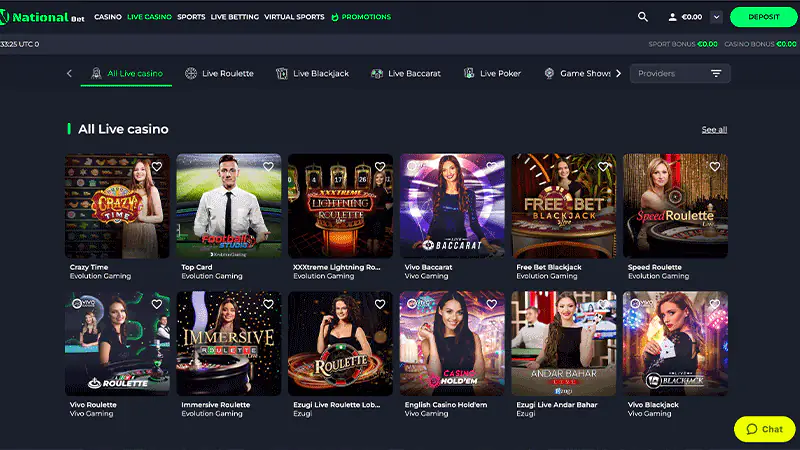The image size is (800, 450).
Task: Open Vivo Roulette game thumbnail
Action: pyautogui.click(x=117, y=343)
